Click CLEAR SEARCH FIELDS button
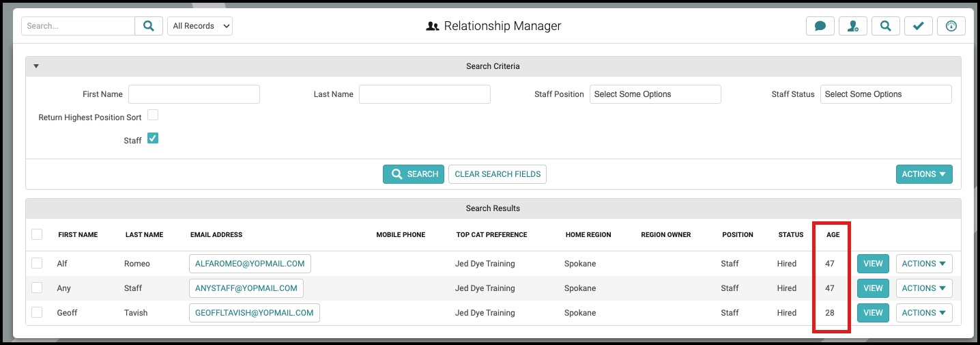The width and height of the screenshot is (980, 345). (498, 174)
